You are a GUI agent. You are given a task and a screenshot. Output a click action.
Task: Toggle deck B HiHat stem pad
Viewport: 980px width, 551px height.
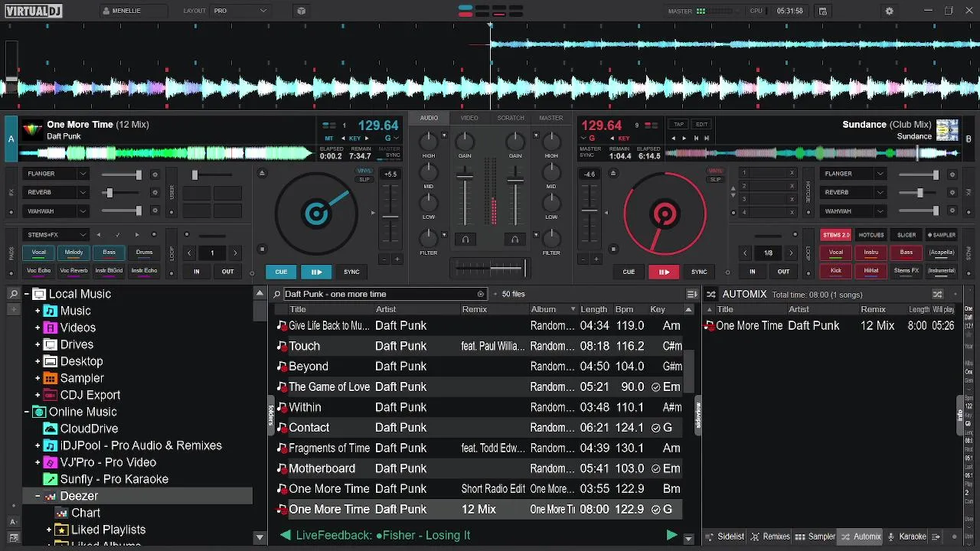click(871, 271)
